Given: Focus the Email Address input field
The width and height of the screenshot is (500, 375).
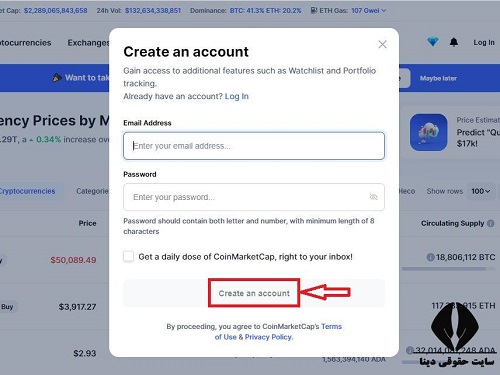Looking at the screenshot, I should tap(254, 146).
